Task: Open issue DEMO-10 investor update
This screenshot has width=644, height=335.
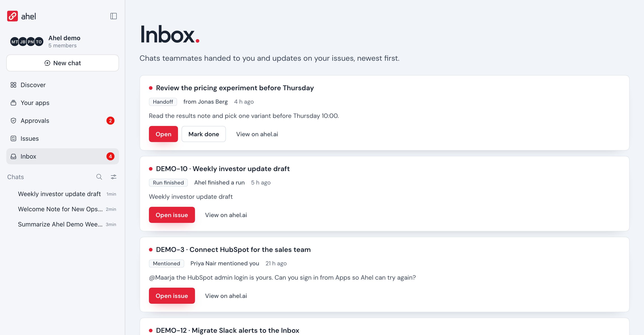Action: (x=172, y=215)
